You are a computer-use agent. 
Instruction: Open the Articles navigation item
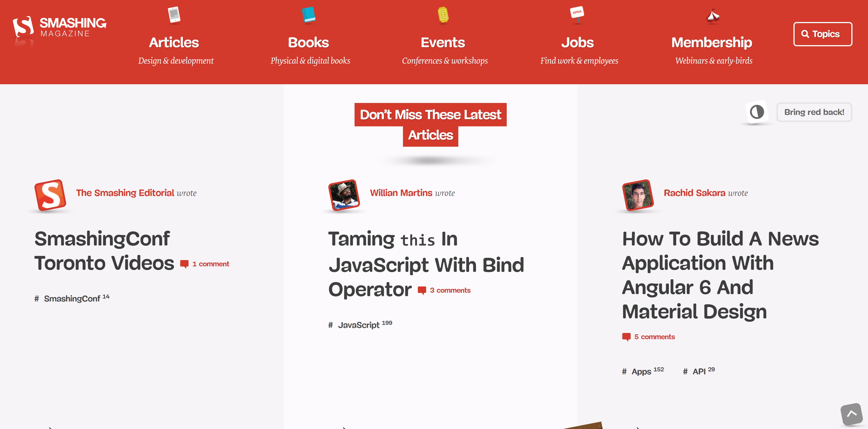tap(174, 43)
